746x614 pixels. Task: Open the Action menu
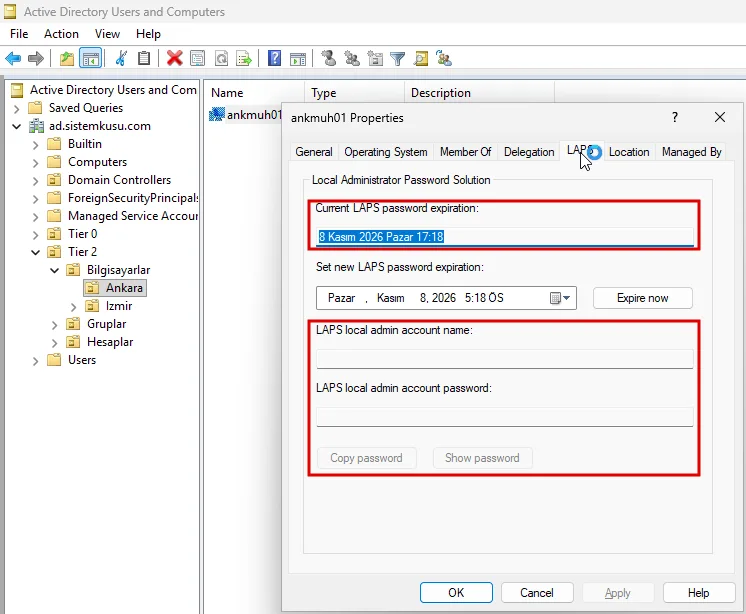[61, 34]
